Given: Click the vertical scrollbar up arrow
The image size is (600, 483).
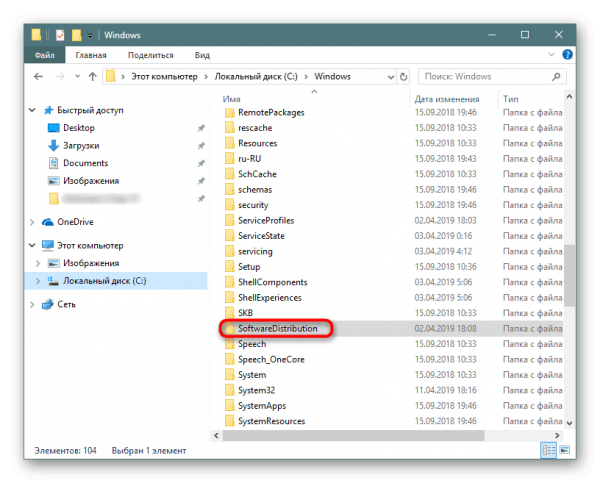Looking at the screenshot, I should click(x=569, y=97).
